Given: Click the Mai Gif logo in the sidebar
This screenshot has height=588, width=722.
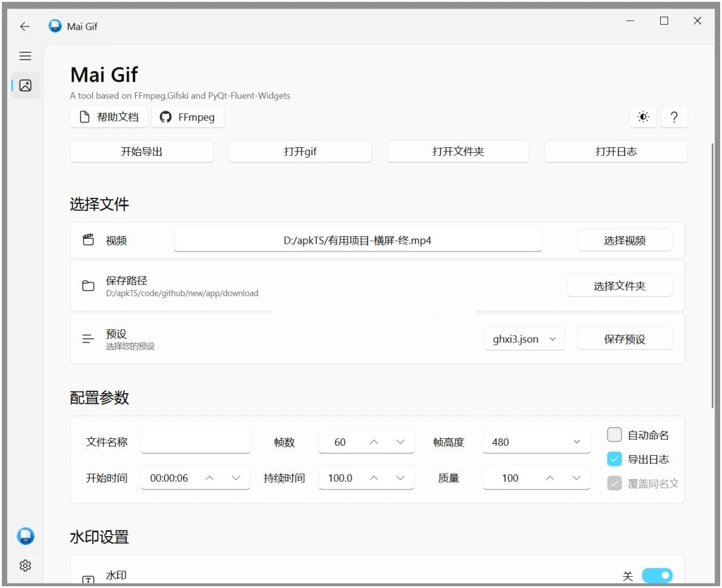Looking at the screenshot, I should (25, 537).
